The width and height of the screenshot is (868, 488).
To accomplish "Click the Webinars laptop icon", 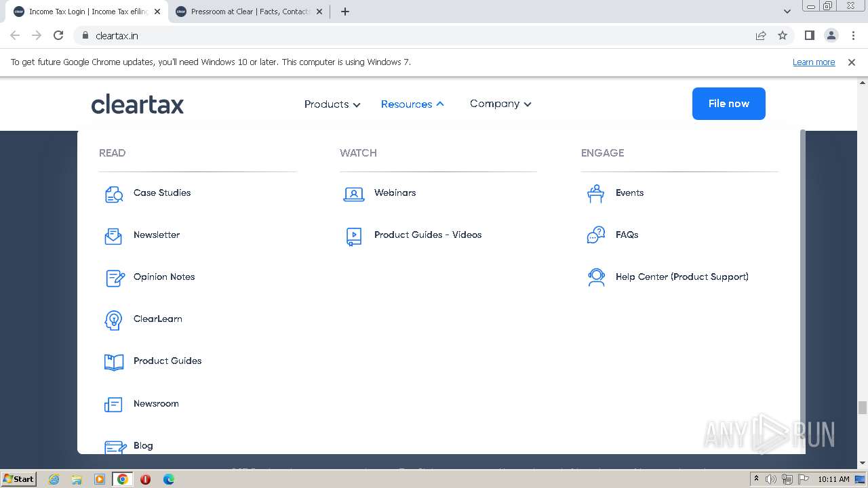I will (x=354, y=194).
